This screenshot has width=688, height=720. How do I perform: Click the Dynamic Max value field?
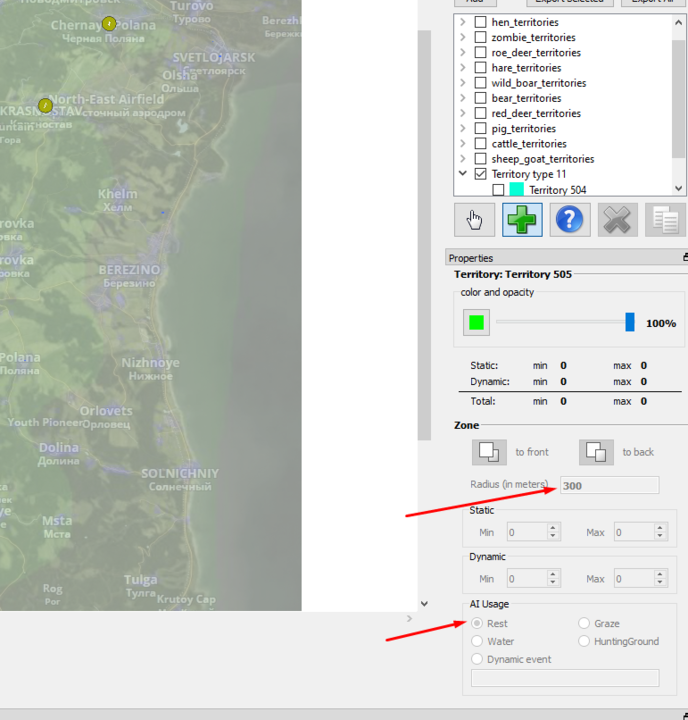click(634, 579)
